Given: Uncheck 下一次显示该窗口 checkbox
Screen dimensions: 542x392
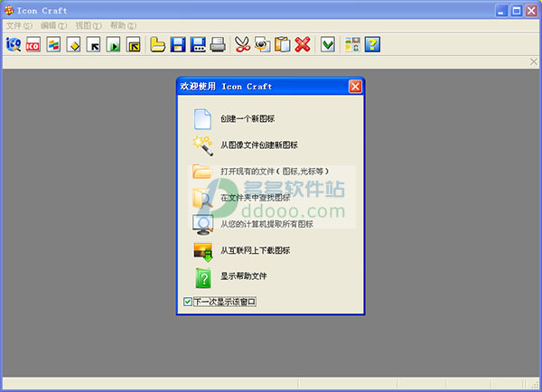Looking at the screenshot, I should point(187,302).
